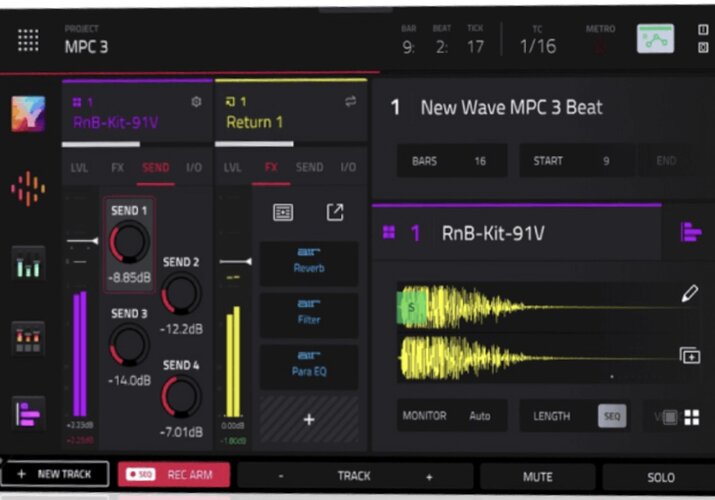
Task: Click the SOLO button
Action: point(660,477)
